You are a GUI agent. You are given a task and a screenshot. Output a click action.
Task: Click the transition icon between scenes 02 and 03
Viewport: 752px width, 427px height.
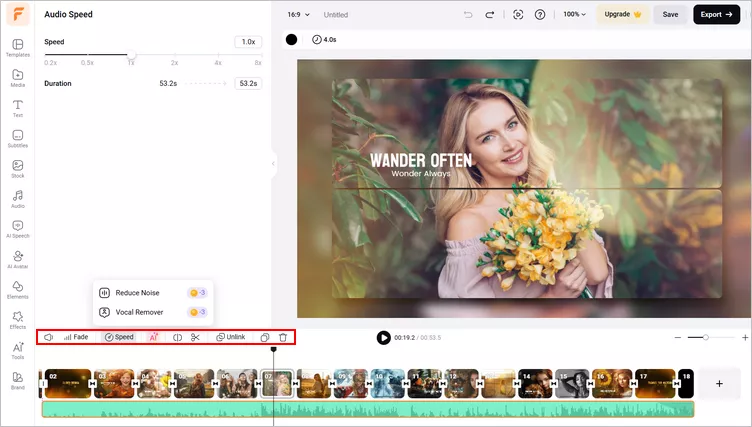[x=93, y=384]
